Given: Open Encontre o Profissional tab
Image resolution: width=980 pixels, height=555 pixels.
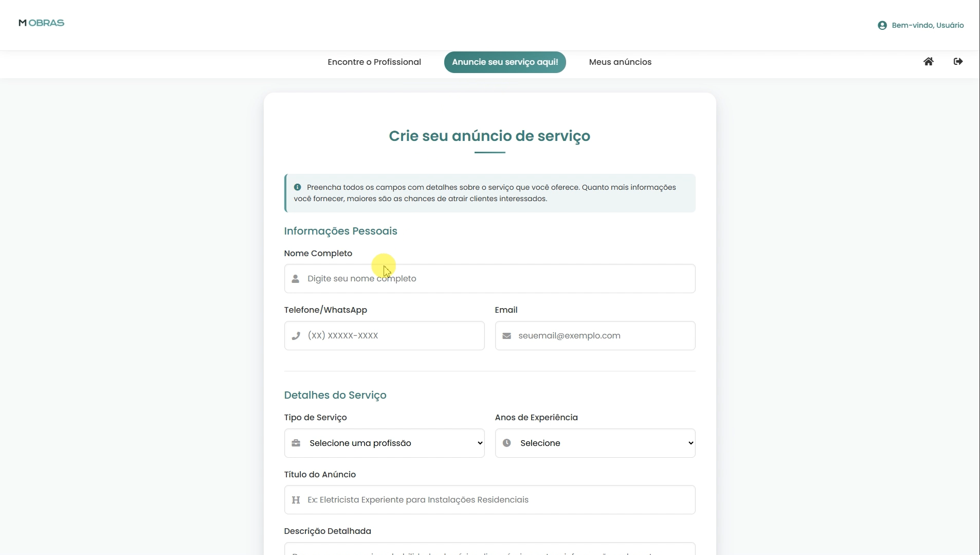Looking at the screenshot, I should 374,62.
